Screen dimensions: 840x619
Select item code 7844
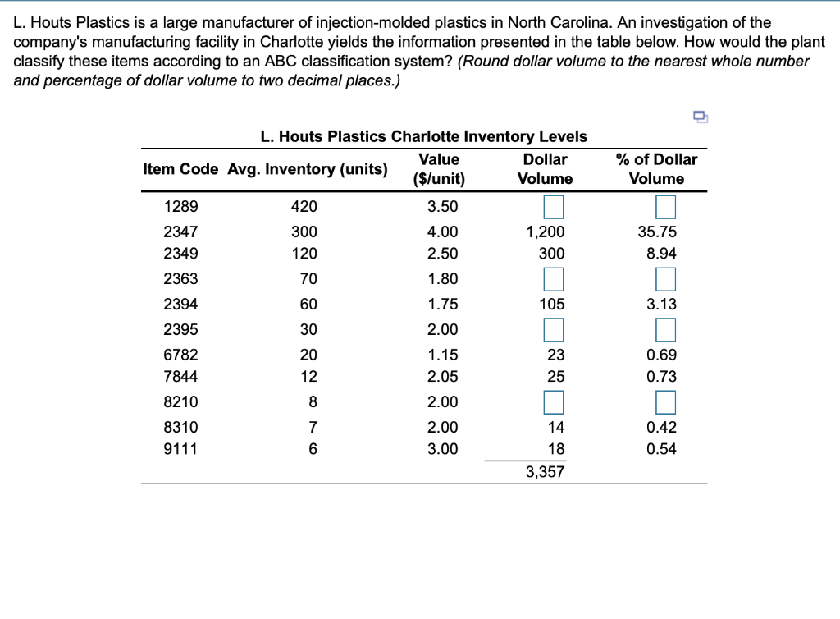coord(180,376)
